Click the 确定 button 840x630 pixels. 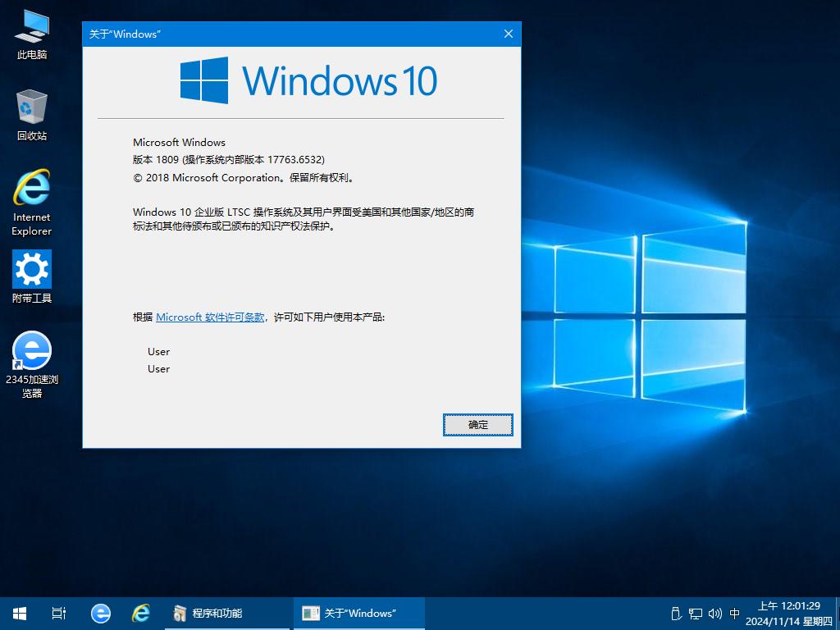point(478,425)
